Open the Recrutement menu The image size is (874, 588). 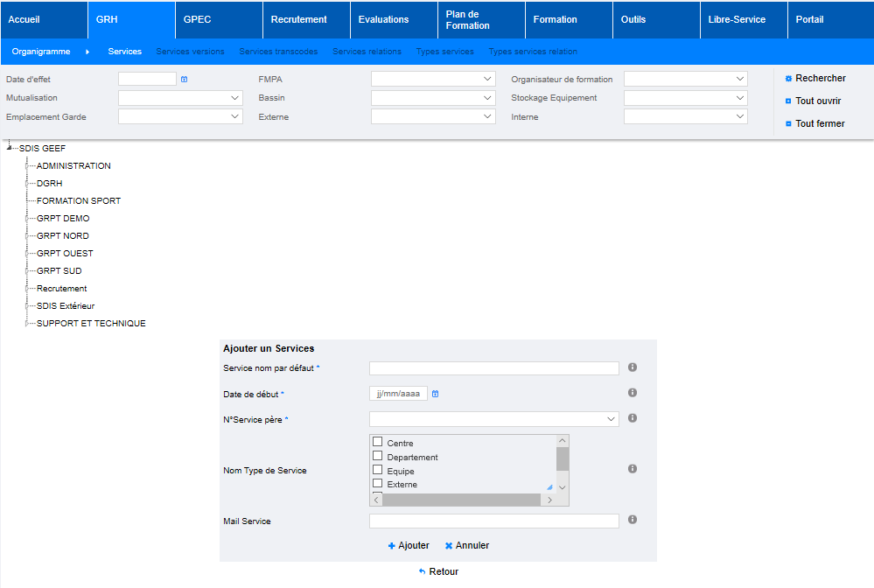pyautogui.click(x=299, y=19)
